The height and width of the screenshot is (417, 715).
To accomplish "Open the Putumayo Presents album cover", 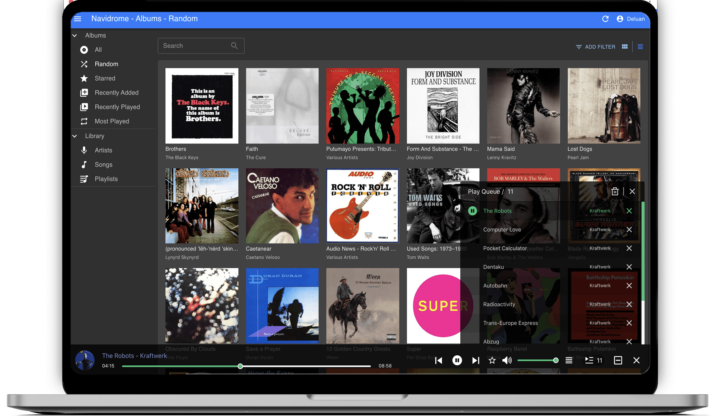I will 363,106.
